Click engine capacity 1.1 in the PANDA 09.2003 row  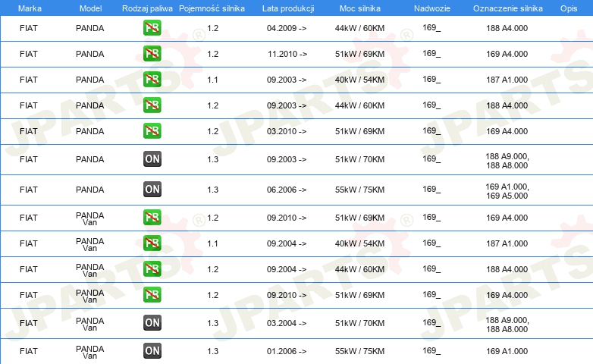point(212,80)
